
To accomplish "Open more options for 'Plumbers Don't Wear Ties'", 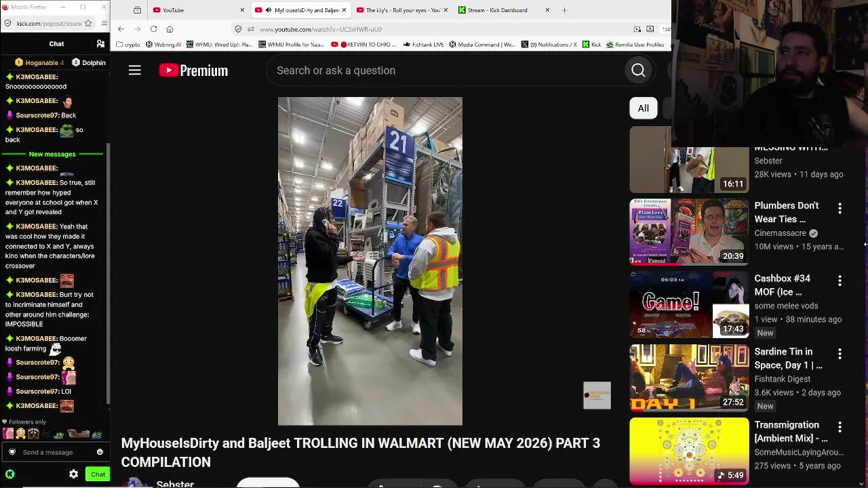I will tap(840, 209).
